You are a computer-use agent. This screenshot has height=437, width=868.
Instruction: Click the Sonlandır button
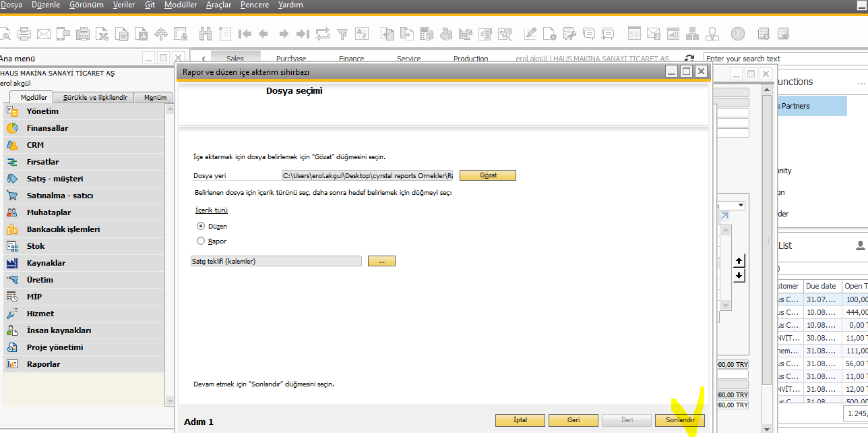click(679, 420)
